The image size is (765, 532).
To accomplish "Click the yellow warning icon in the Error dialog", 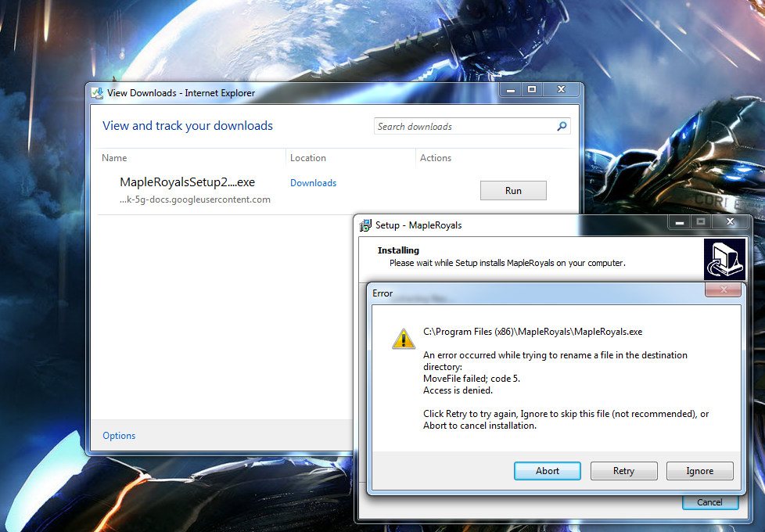I will [403, 338].
